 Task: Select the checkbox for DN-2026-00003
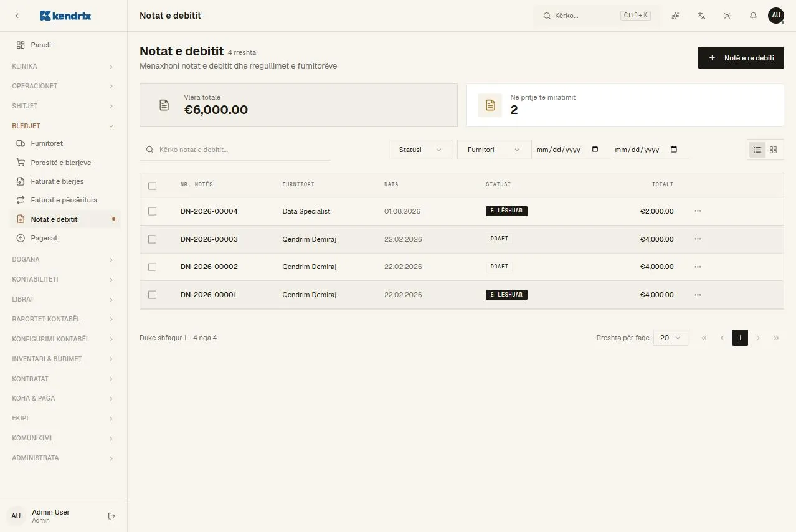tap(153, 239)
